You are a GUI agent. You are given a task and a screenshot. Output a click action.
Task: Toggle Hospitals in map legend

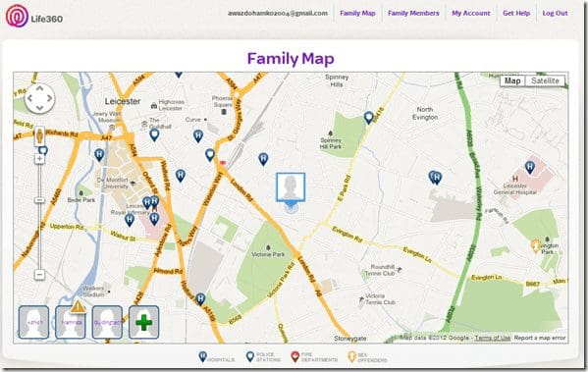pos(217,357)
